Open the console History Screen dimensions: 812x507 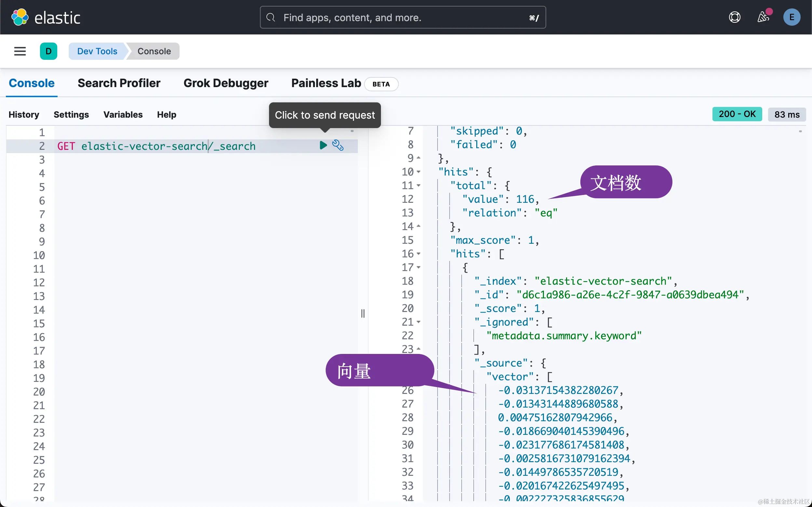[23, 115]
